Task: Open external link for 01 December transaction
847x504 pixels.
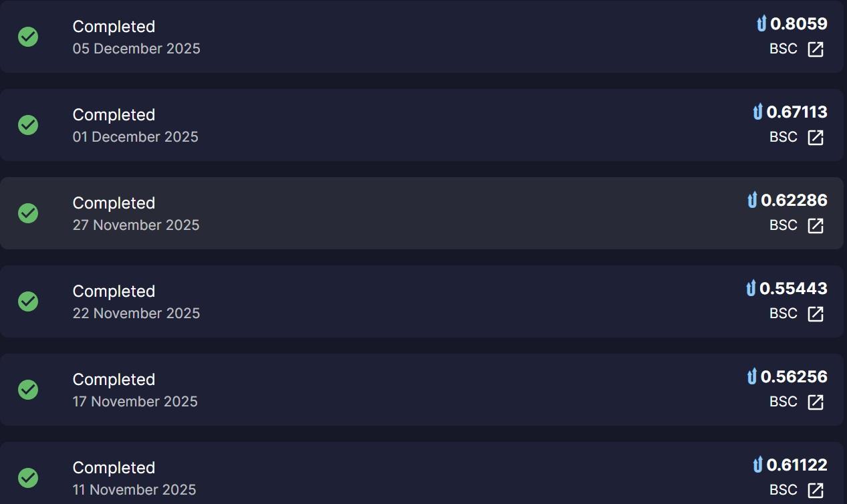Action: (x=816, y=138)
